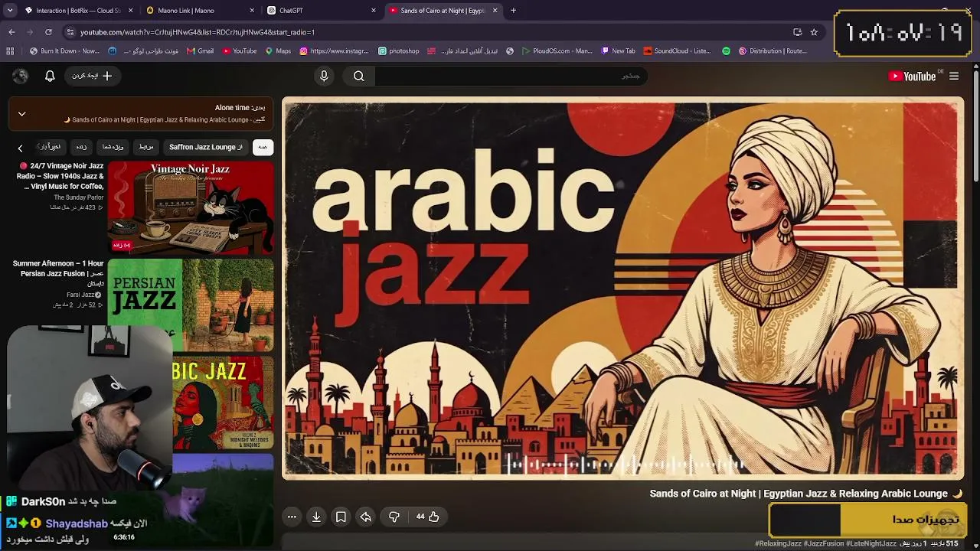Open a new browser tab
980x551 pixels.
tap(513, 11)
